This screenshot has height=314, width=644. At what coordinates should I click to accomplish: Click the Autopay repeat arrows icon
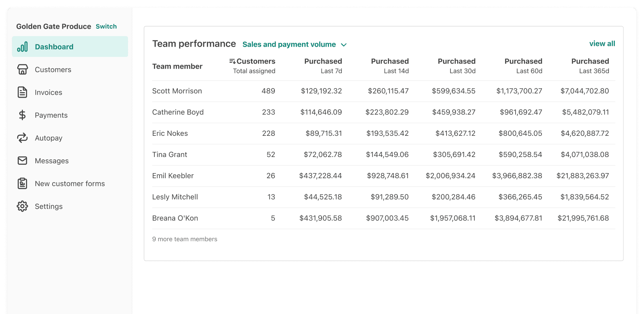coord(22,138)
